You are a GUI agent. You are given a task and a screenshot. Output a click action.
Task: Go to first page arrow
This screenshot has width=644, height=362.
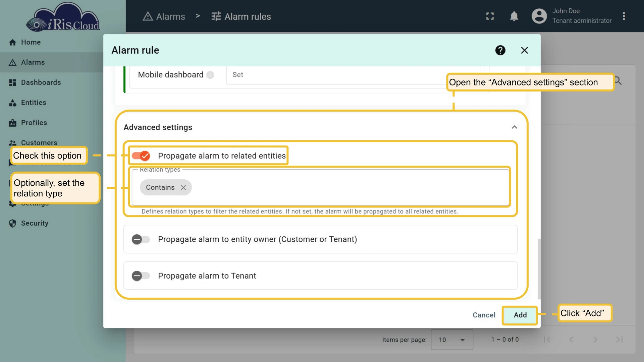pos(547,340)
